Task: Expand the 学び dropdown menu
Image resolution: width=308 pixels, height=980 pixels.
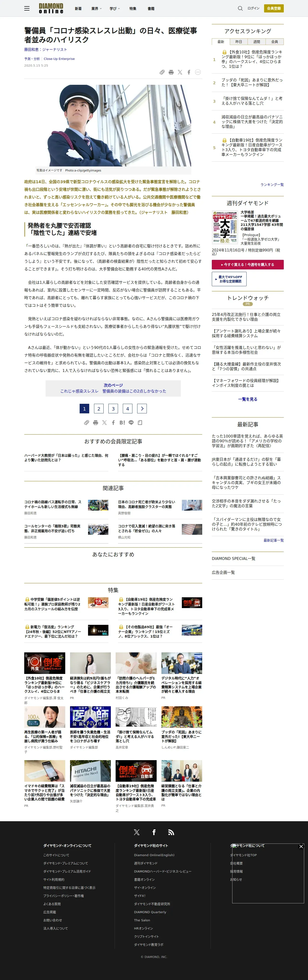Action: pos(115,8)
